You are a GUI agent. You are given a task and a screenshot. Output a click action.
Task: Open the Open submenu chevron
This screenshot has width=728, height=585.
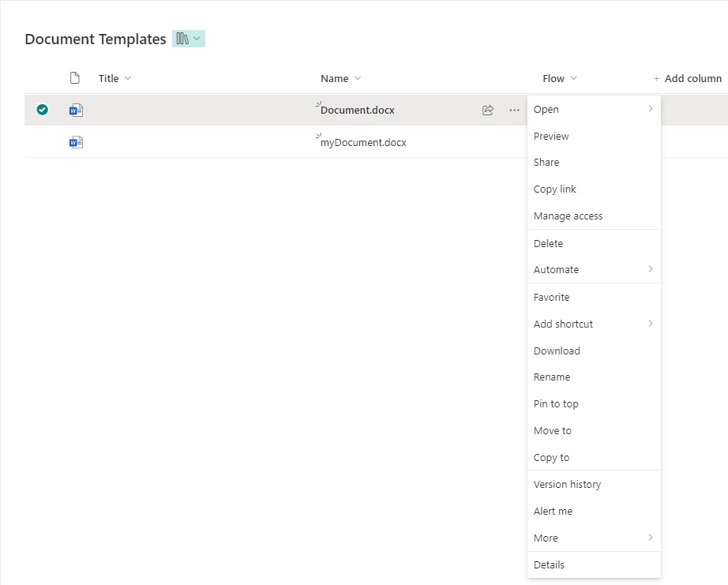pos(651,109)
